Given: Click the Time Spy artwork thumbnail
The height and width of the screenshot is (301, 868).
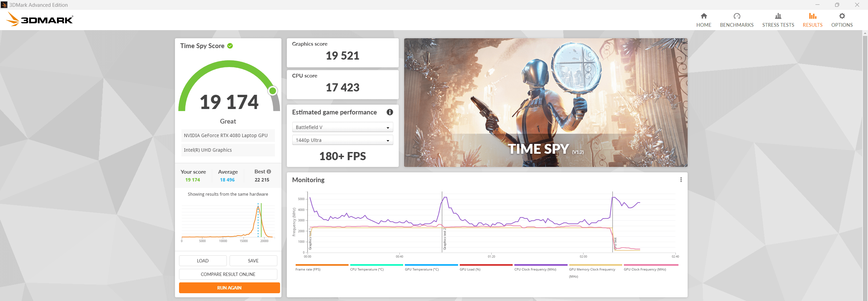Looking at the screenshot, I should (x=546, y=102).
